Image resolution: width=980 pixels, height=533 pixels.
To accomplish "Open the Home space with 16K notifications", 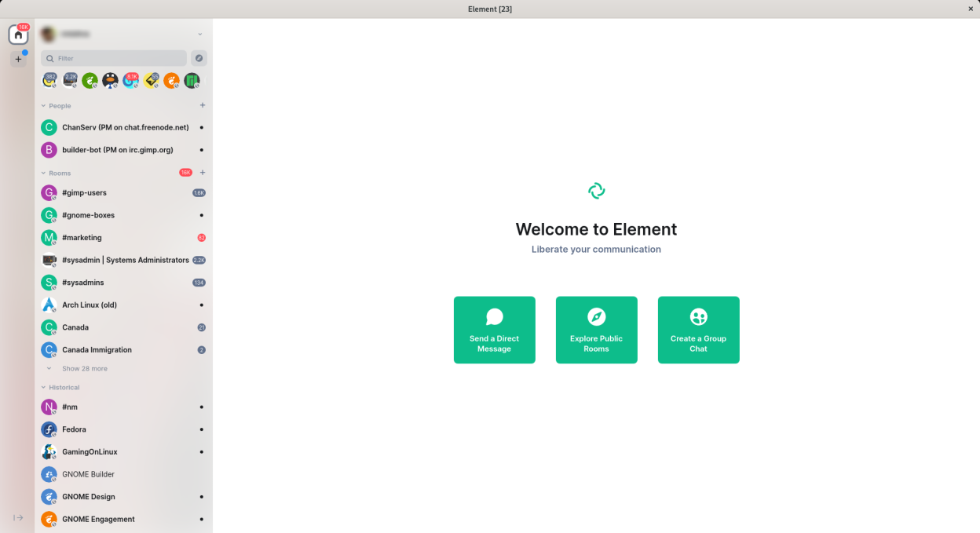I will point(18,34).
